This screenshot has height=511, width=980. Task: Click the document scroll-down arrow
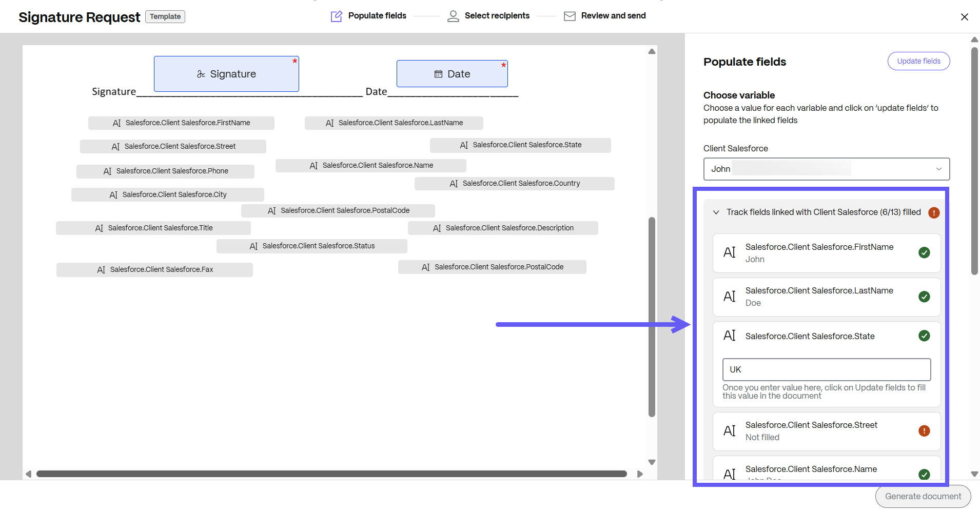(x=652, y=462)
